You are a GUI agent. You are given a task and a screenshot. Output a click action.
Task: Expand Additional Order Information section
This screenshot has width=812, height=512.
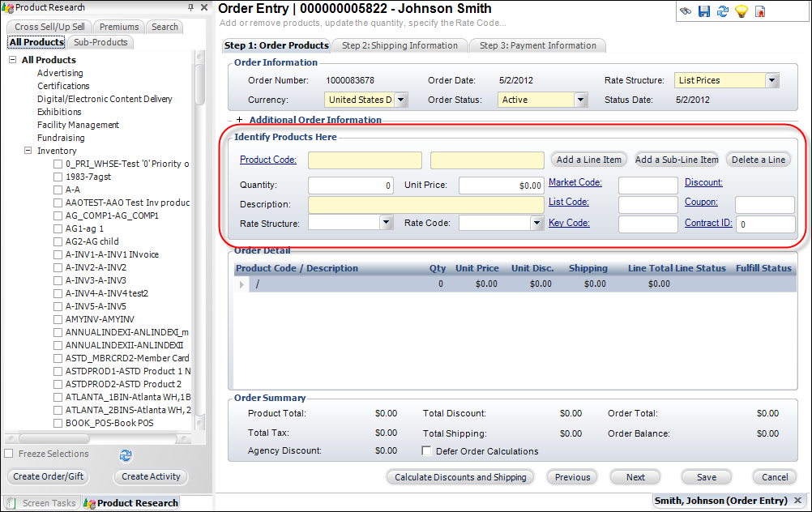click(239, 120)
